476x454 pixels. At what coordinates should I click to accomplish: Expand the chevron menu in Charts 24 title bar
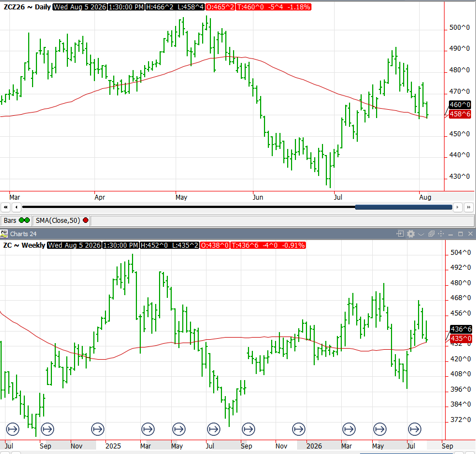pyautogui.click(x=421, y=234)
